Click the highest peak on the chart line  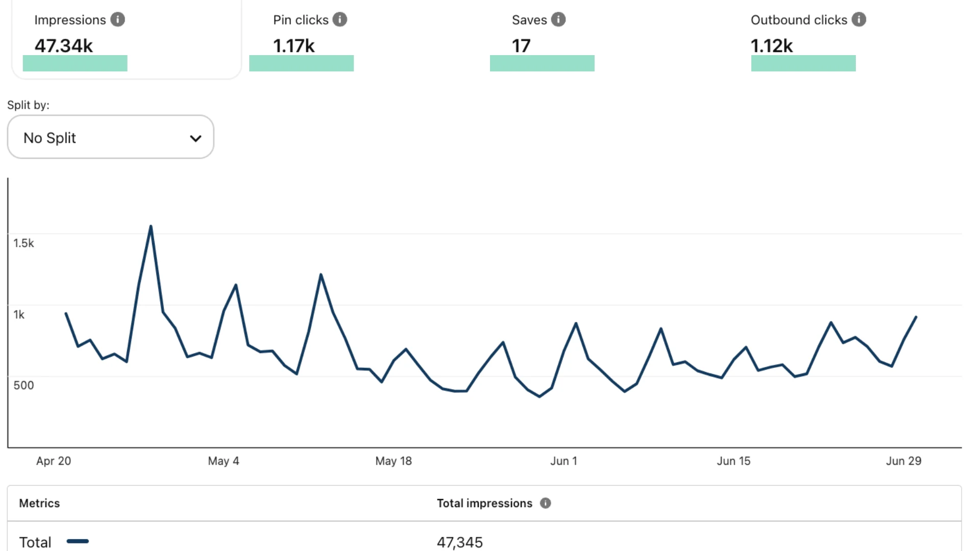pyautogui.click(x=151, y=226)
